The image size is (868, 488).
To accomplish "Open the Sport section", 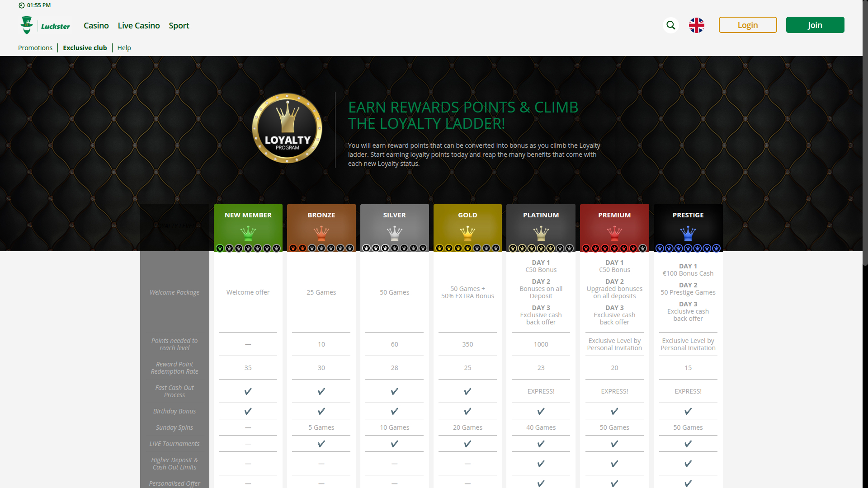I will [x=179, y=26].
